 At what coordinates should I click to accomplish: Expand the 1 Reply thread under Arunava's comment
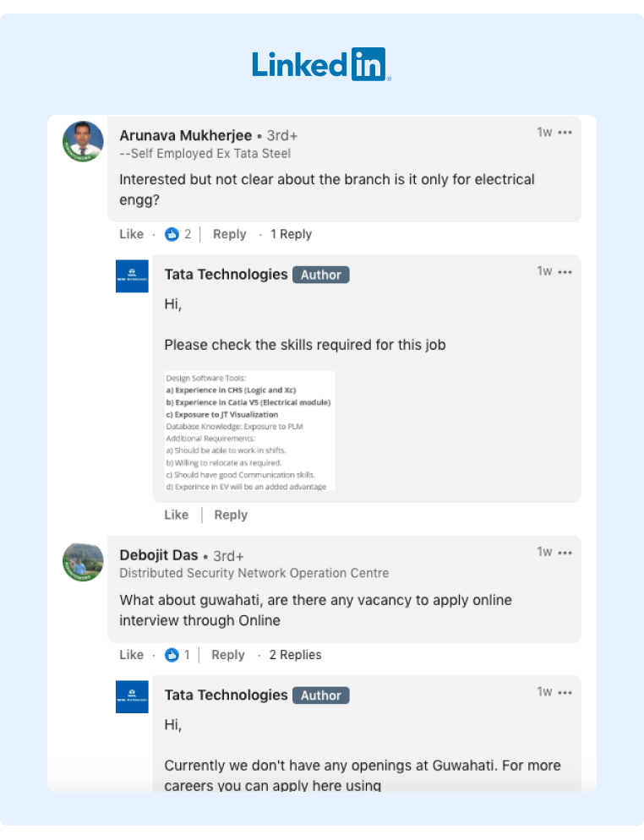coord(291,234)
